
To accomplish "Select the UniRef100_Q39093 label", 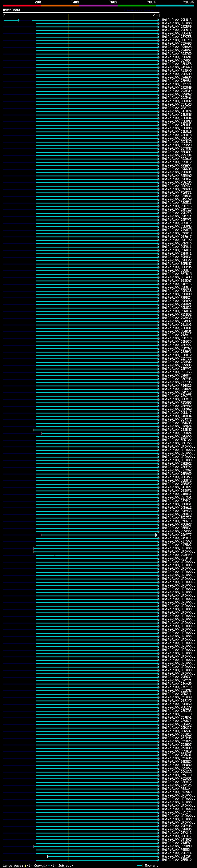I will tap(176, 43).
